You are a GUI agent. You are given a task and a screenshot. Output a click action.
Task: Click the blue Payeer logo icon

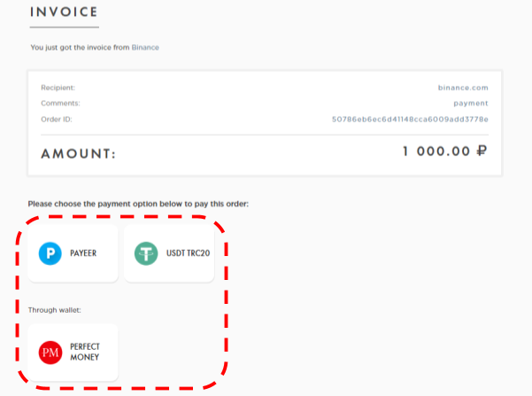(50, 253)
